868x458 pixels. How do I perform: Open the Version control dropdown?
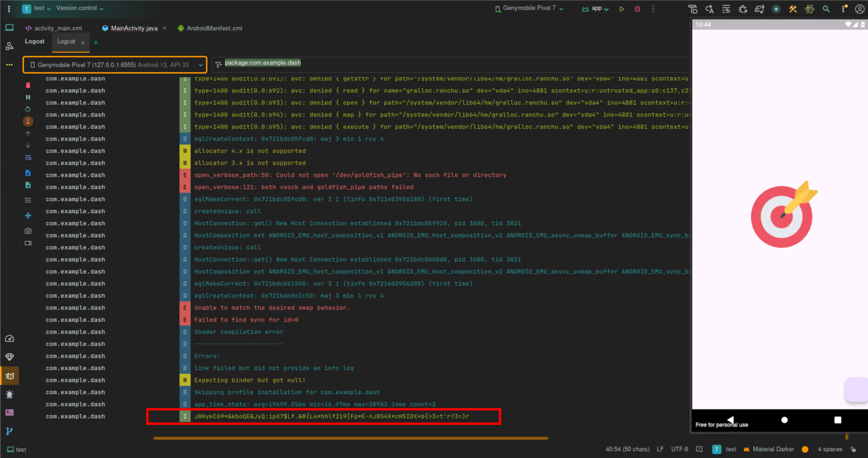pyautogui.click(x=80, y=8)
